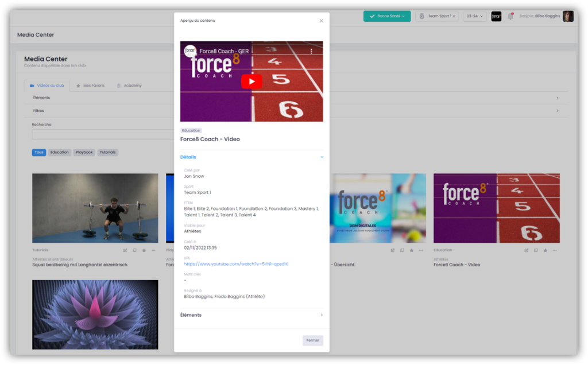Open YouTube video options menu (three dots)

point(312,51)
